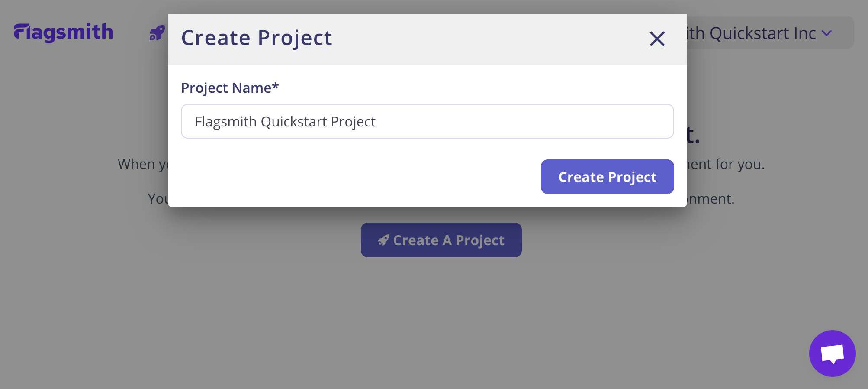This screenshot has height=389, width=868.
Task: Close the Create Project dialog
Action: pyautogui.click(x=657, y=39)
